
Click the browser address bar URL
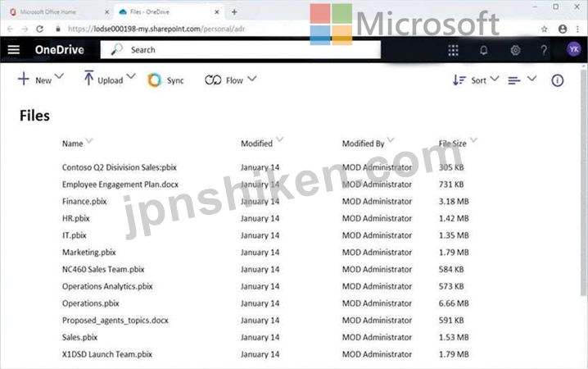156,29
